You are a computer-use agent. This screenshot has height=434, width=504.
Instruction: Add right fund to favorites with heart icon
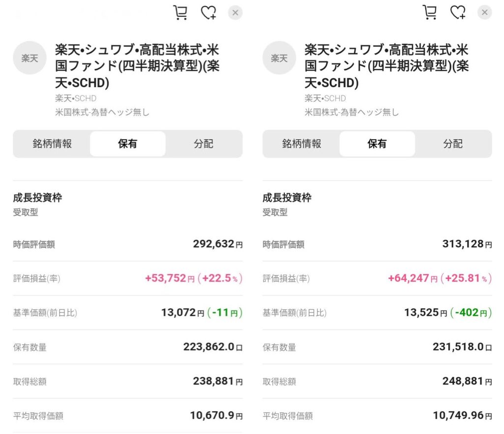point(458,12)
